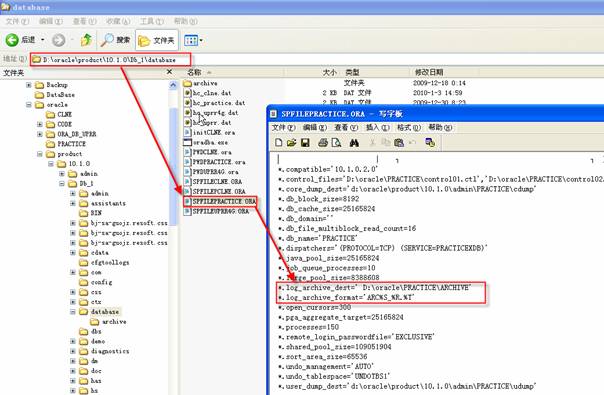
Task: Click the Open file icon in WordPad
Action: 291,143
